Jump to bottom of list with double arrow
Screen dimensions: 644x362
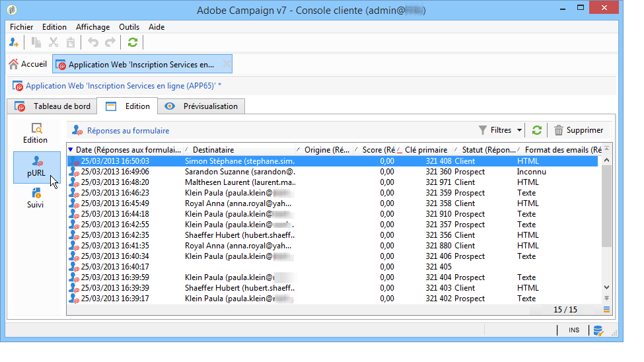(x=606, y=299)
